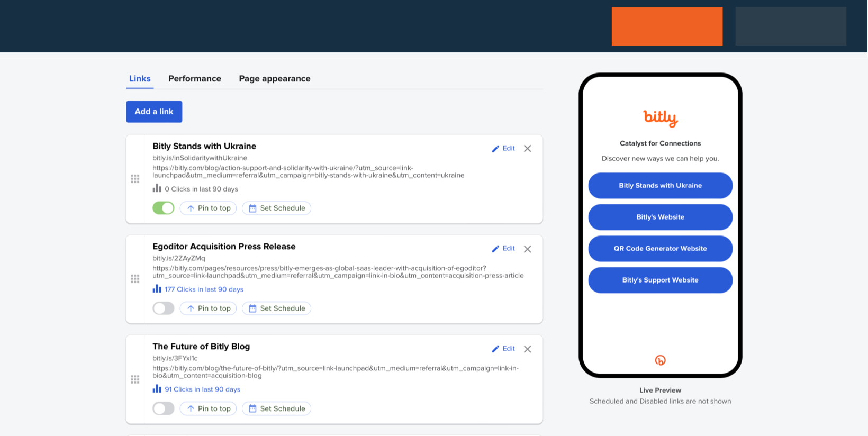The width and height of the screenshot is (868, 436).
Task: Click drag handle for Egoditor Acquisition Press Release
Action: 135,279
